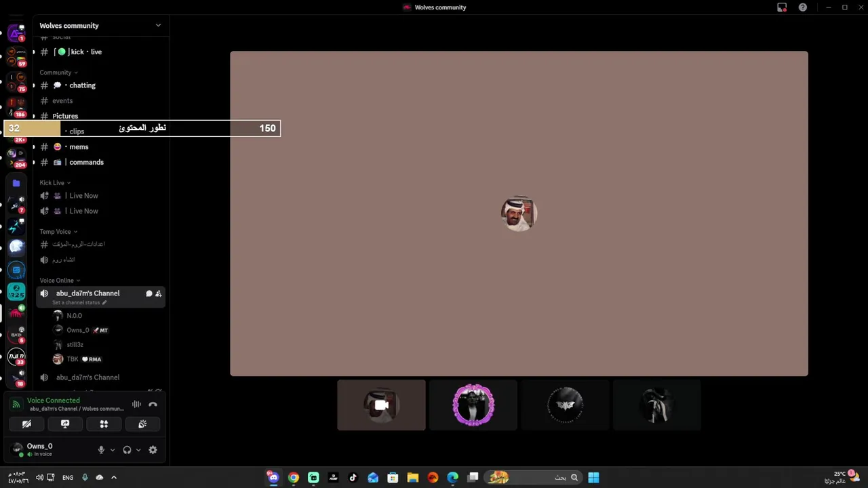Open the purple server folder icon
The width and height of the screenshot is (868, 488).
[x=16, y=183]
